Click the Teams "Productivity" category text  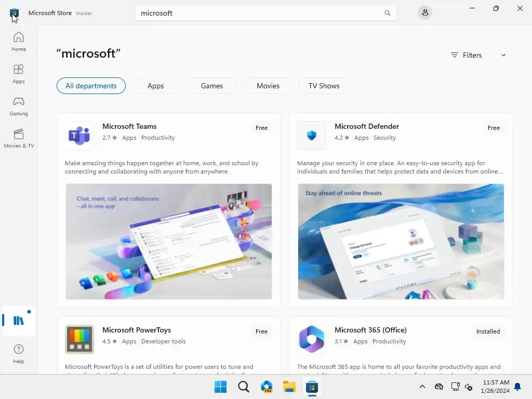pyautogui.click(x=158, y=138)
